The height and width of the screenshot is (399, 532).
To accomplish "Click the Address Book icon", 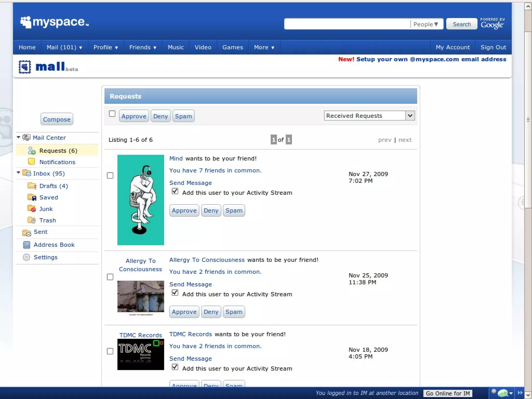I will [x=26, y=245].
